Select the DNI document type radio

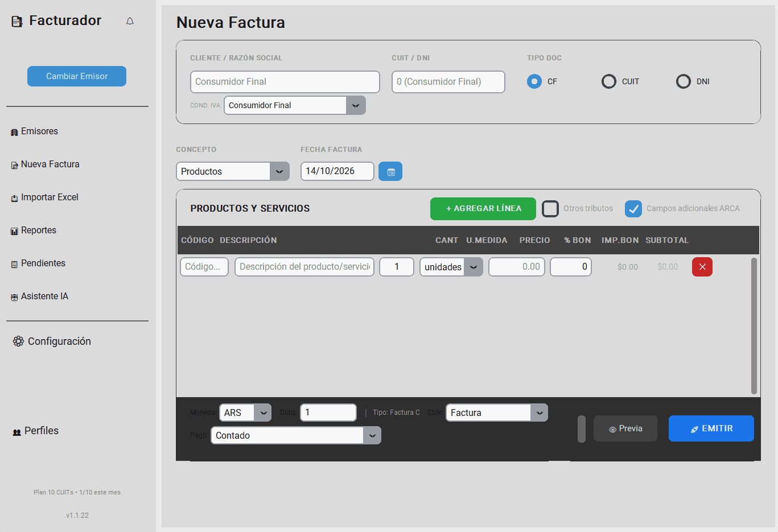click(x=684, y=81)
